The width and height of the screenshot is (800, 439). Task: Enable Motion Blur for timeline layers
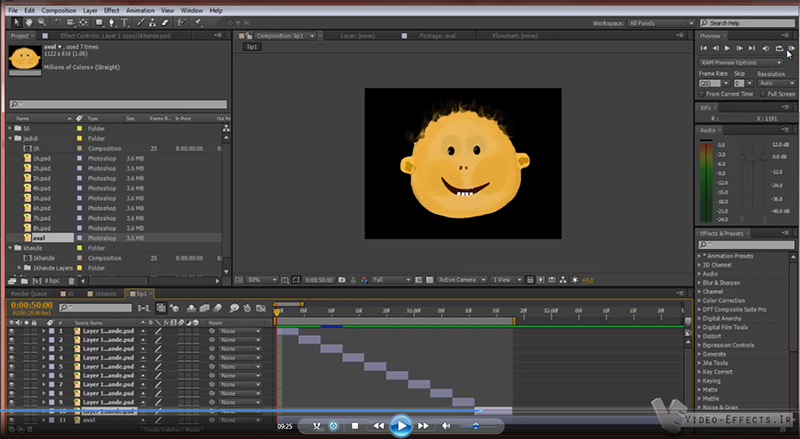tap(217, 308)
